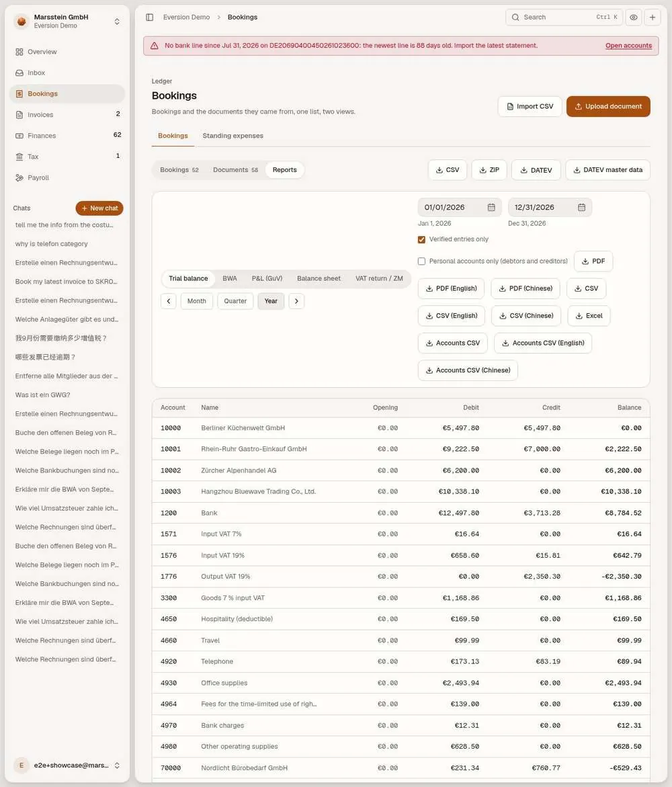The height and width of the screenshot is (787, 672).
Task: Click the warning triangle icon in the alert
Action: [155, 46]
